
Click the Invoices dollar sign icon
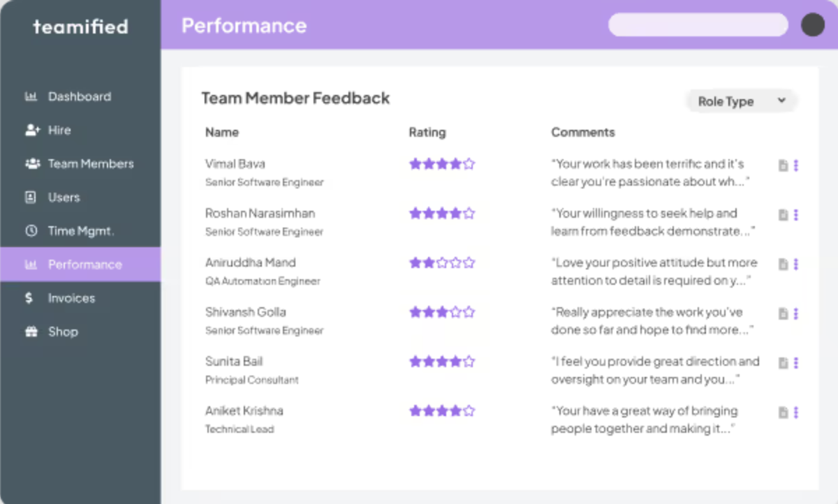(29, 298)
